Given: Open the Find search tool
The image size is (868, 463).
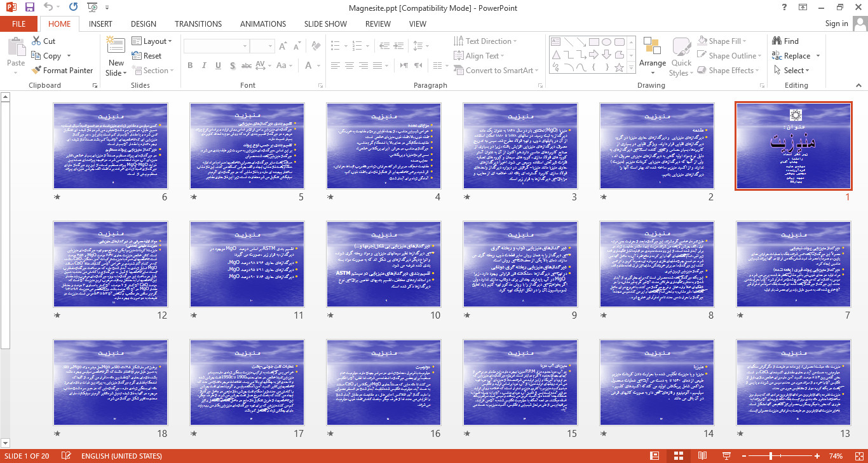Looking at the screenshot, I should pyautogui.click(x=785, y=41).
